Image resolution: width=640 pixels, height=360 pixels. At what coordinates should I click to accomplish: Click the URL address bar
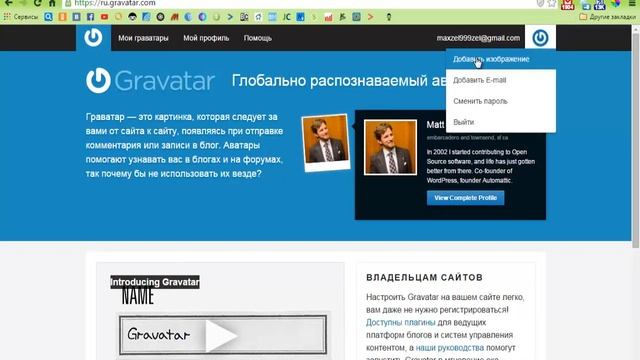(302, 3)
